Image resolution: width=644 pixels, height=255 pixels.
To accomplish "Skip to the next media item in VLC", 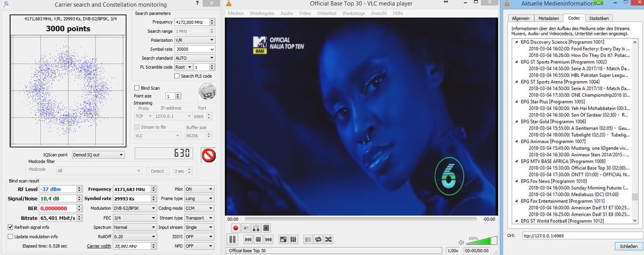I will pos(269,239).
